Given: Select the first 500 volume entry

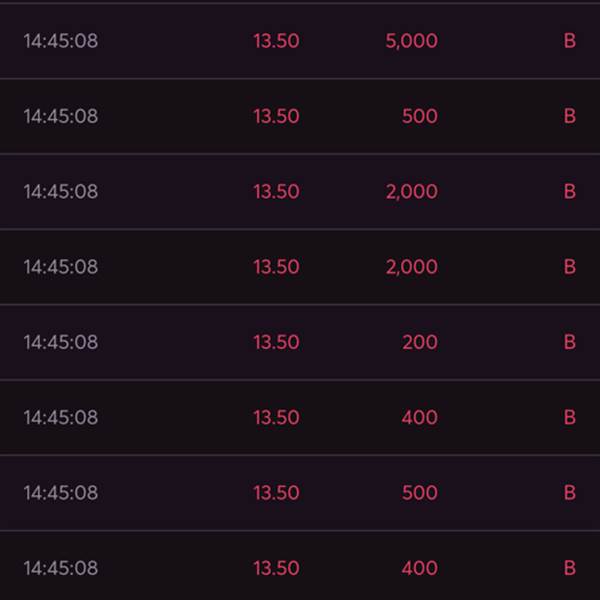Looking at the screenshot, I should coord(419,116).
